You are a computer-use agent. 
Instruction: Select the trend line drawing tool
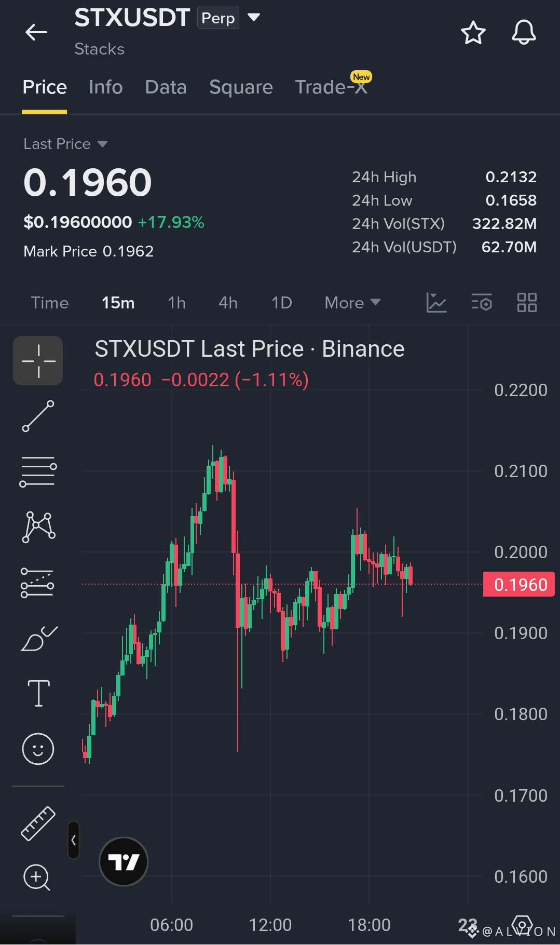(38, 416)
